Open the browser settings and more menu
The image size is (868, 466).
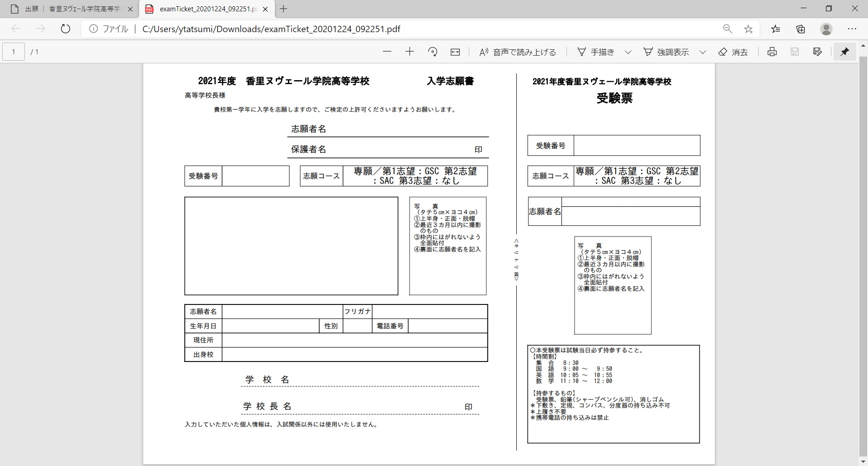852,29
